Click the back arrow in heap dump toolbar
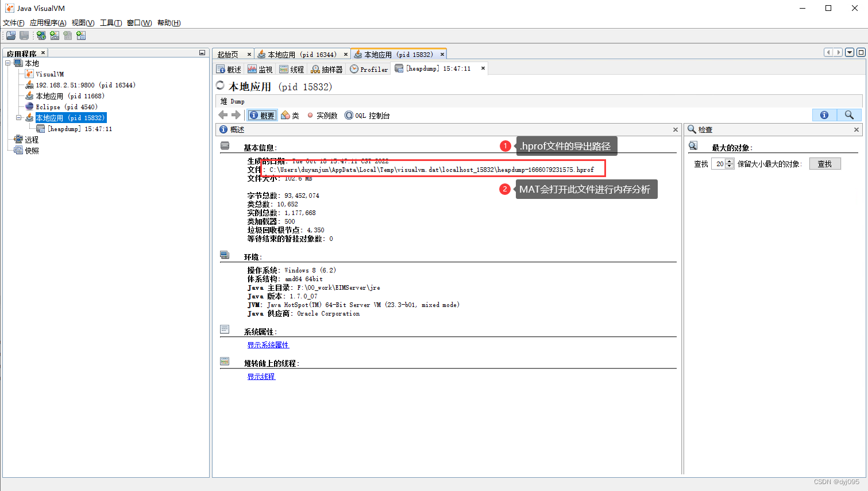 (223, 115)
